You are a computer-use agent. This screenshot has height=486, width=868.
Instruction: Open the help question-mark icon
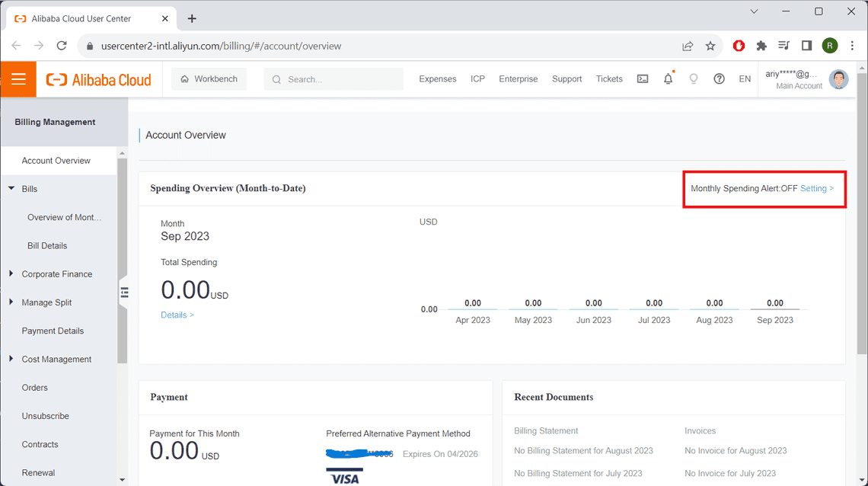click(x=719, y=78)
